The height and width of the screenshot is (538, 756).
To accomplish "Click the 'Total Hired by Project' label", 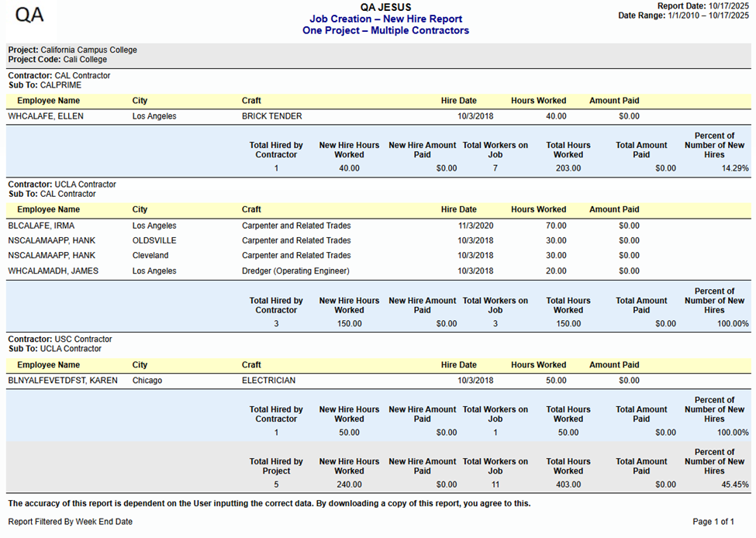I will coord(276,466).
